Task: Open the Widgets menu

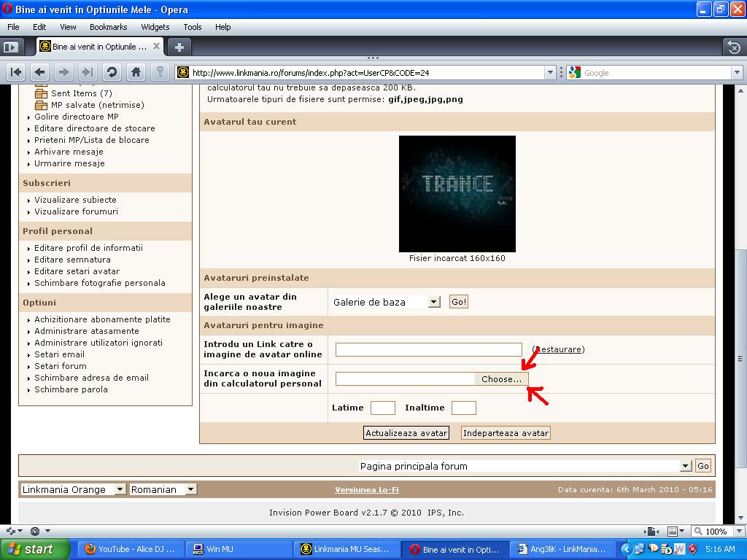Action: click(x=155, y=27)
